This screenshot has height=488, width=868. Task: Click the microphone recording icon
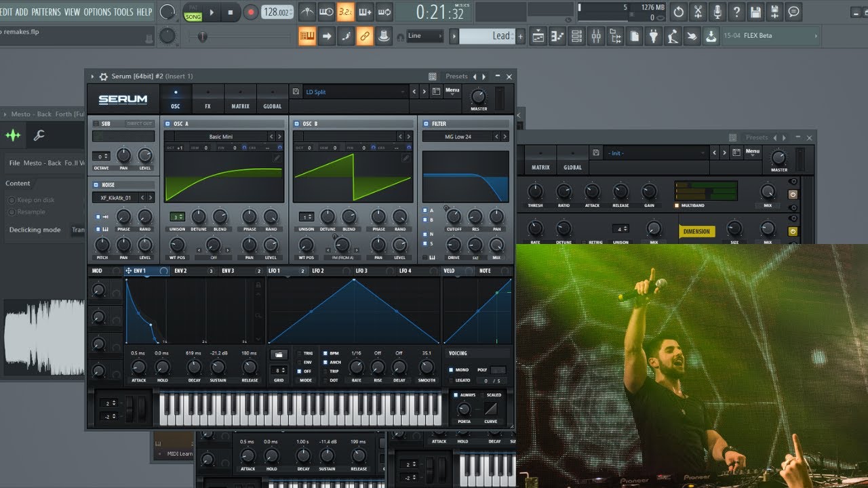pyautogui.click(x=717, y=12)
